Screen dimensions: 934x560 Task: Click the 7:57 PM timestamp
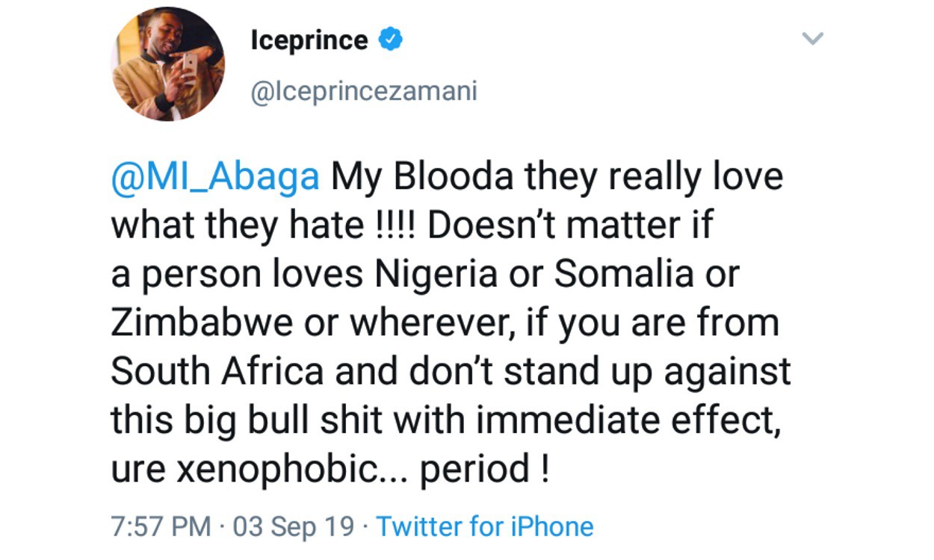(x=161, y=526)
